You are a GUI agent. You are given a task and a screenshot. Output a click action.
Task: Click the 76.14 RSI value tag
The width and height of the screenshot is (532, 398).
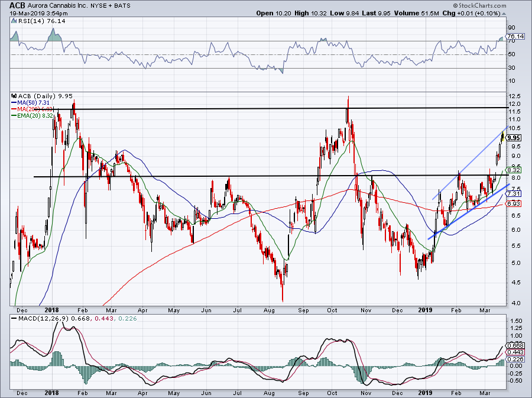click(x=515, y=36)
